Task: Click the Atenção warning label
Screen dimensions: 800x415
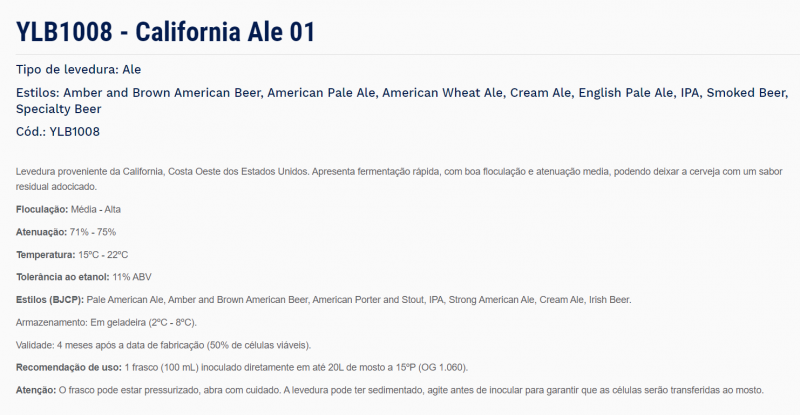Action: (36, 390)
